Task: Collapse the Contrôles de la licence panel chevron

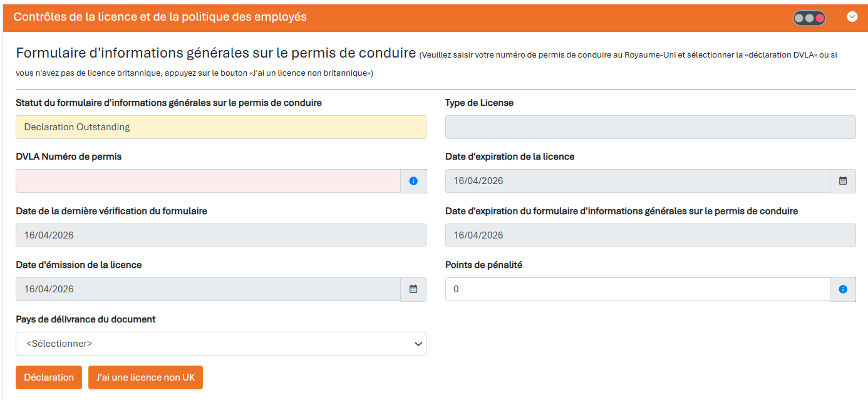Action: [x=852, y=17]
